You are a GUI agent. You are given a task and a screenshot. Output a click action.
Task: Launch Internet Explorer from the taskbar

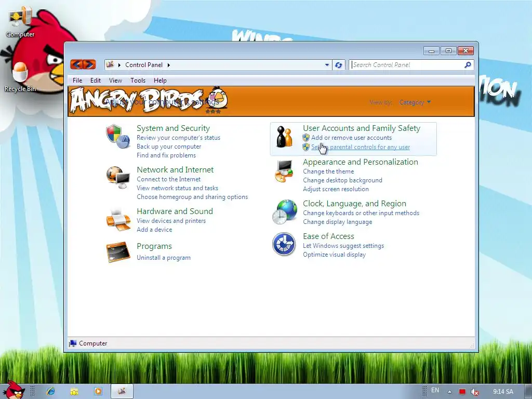51,391
